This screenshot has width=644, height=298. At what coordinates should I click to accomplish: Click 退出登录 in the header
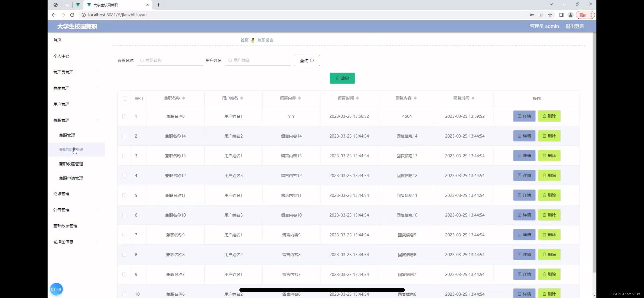(575, 26)
